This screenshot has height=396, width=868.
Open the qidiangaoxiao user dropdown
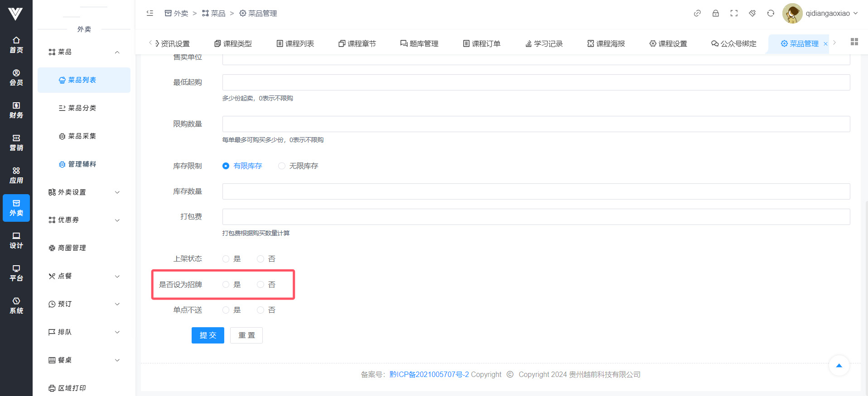pyautogui.click(x=821, y=13)
